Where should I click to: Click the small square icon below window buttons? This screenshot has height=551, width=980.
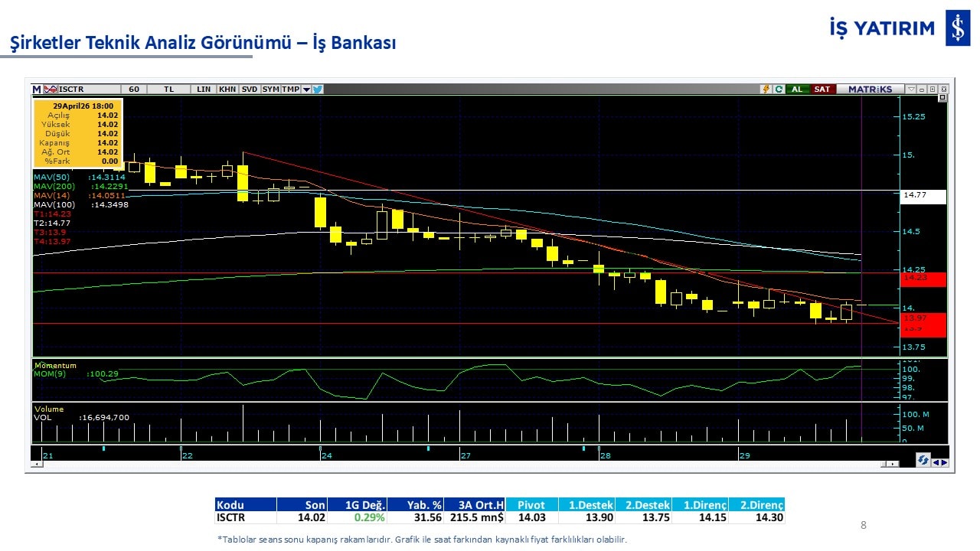[x=942, y=98]
